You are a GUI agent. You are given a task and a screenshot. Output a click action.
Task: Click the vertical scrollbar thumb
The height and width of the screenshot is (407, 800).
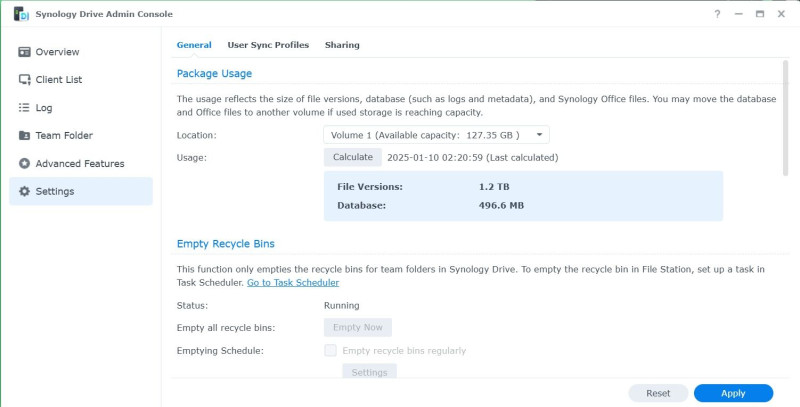tap(785, 118)
